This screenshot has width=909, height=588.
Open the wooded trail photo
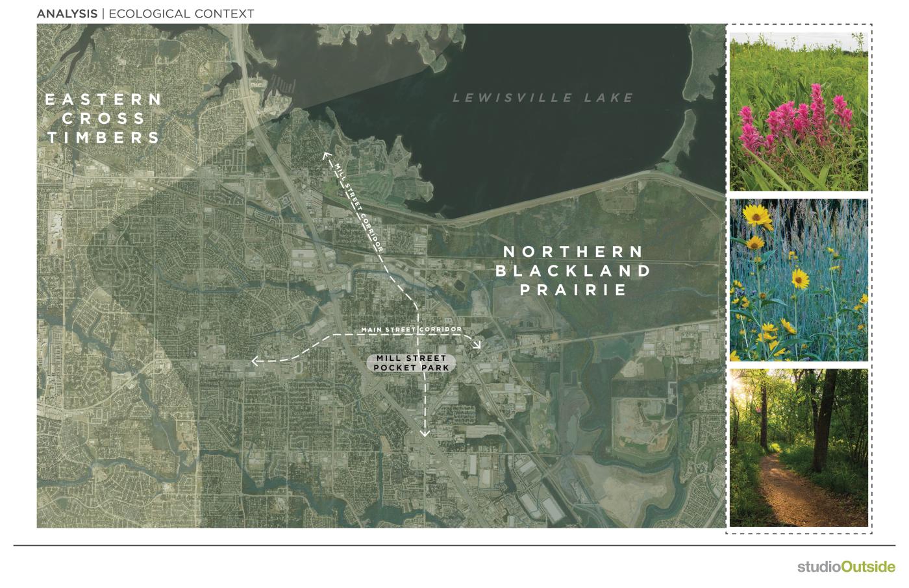(x=799, y=448)
